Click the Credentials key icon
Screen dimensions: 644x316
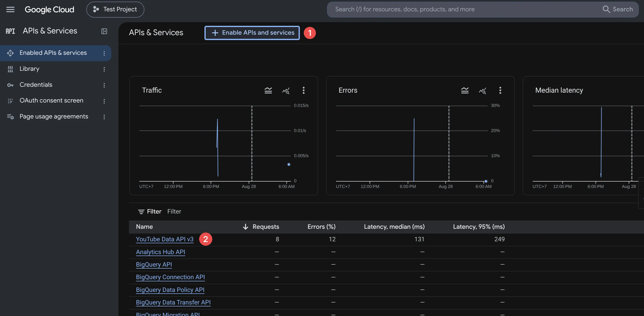(10, 85)
